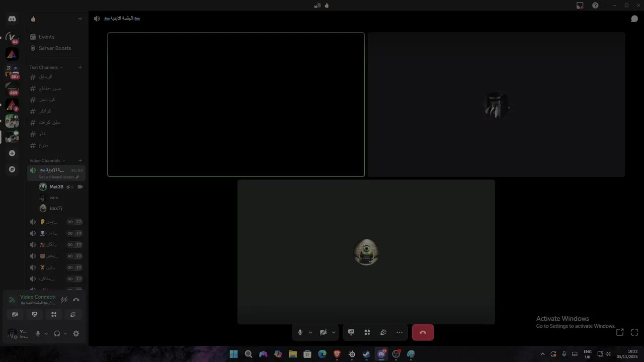Launch Brave browser from taskbar
The height and width of the screenshot is (362, 644).
337,354
